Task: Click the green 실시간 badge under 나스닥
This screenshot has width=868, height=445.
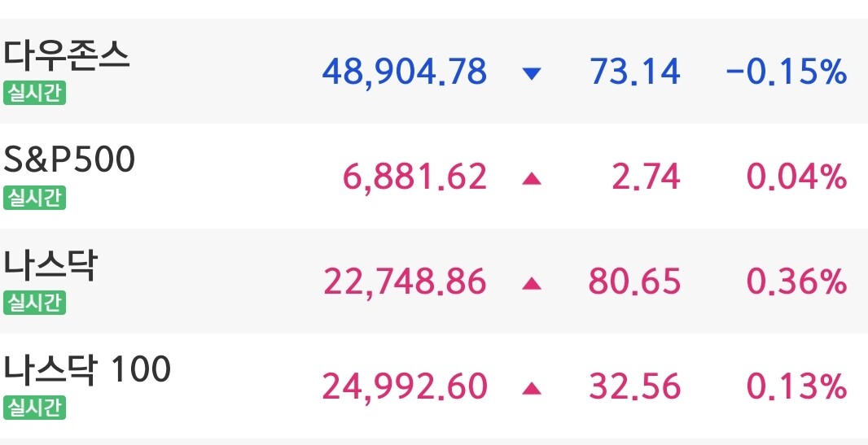Action: [x=34, y=303]
